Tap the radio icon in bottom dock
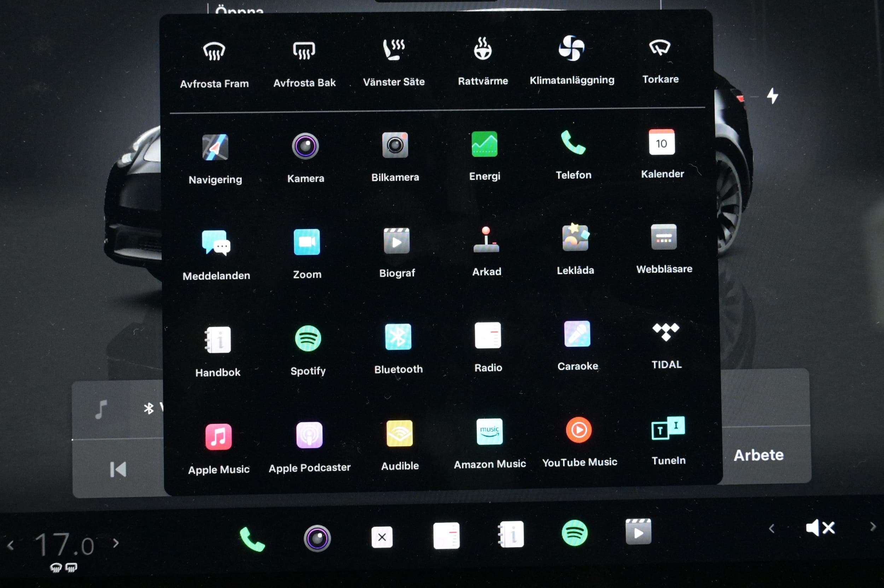The image size is (884, 588). pos(446,536)
